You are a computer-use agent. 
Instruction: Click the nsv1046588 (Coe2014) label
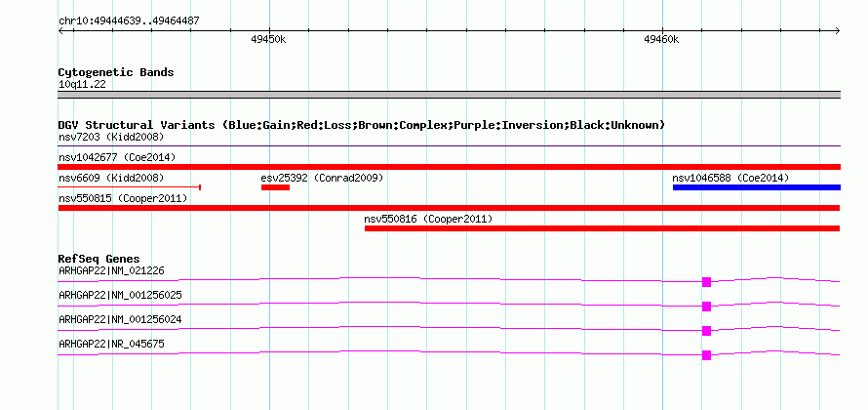tap(730, 178)
